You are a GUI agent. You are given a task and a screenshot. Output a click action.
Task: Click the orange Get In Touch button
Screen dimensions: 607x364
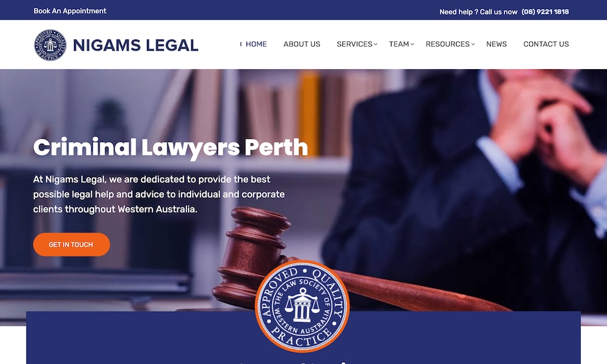(71, 244)
